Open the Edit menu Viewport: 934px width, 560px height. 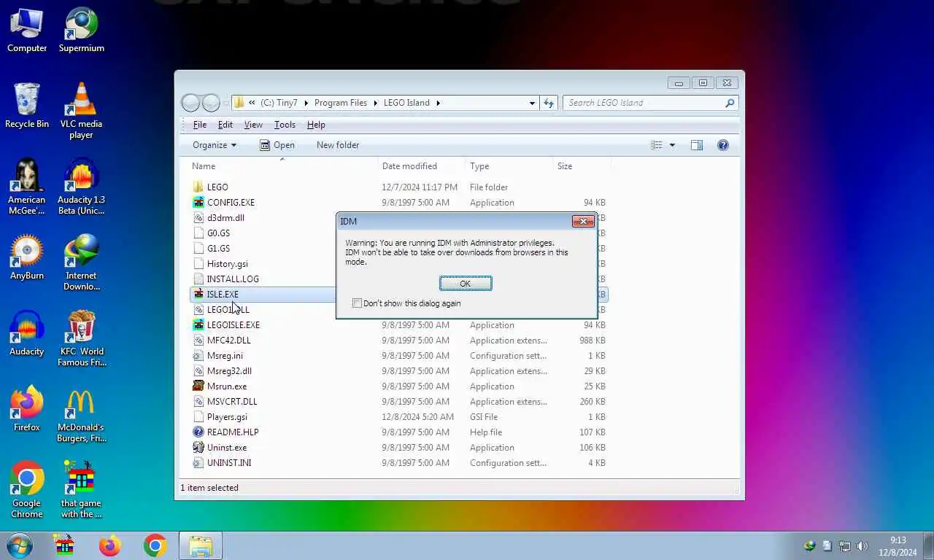225,125
